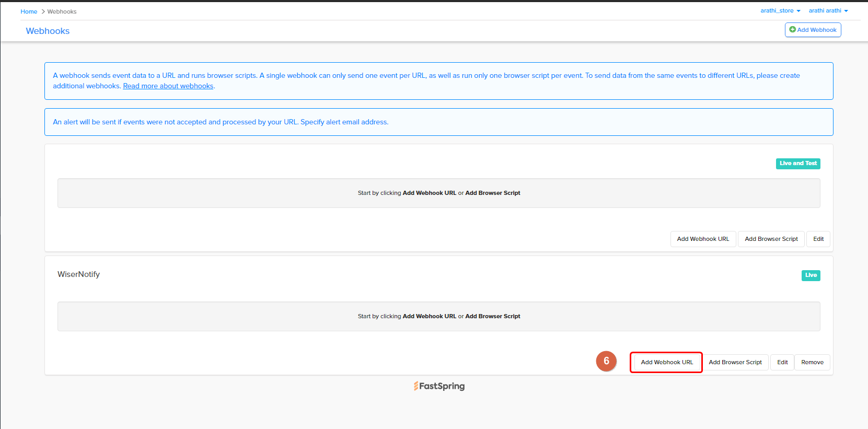The image size is (868, 429).
Task: Click the green plus icon on Add Webhook
Action: pos(792,30)
